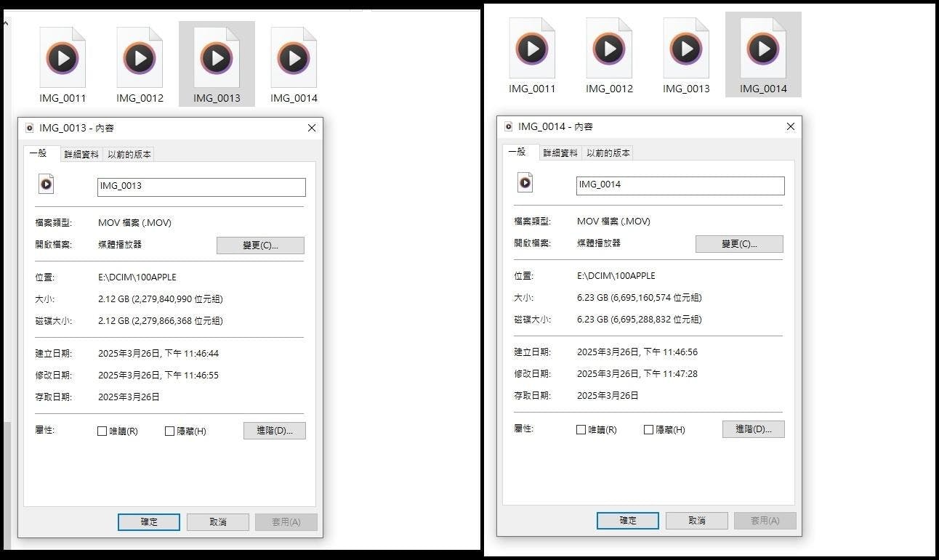Click location E:\DCIM\100APPLE in IMG_0013 dialog
The height and width of the screenshot is (560, 939).
137,277
